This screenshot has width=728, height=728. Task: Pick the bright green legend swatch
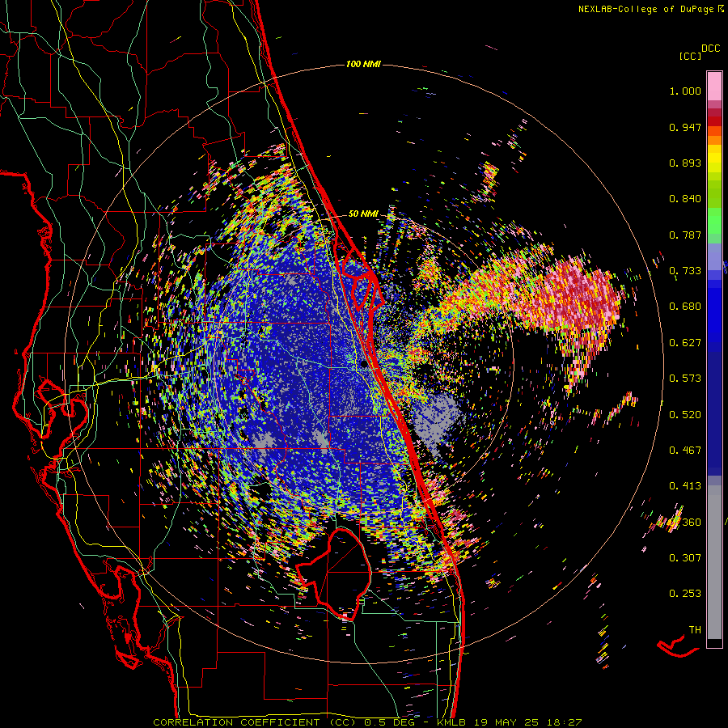coord(714,220)
